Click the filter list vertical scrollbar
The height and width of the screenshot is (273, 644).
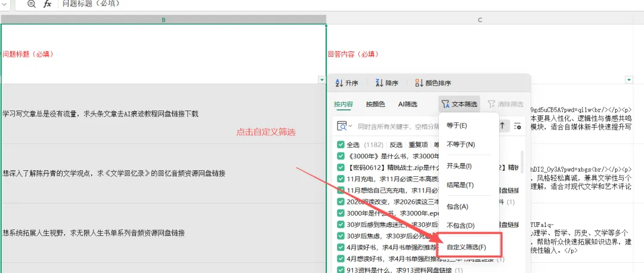522,162
